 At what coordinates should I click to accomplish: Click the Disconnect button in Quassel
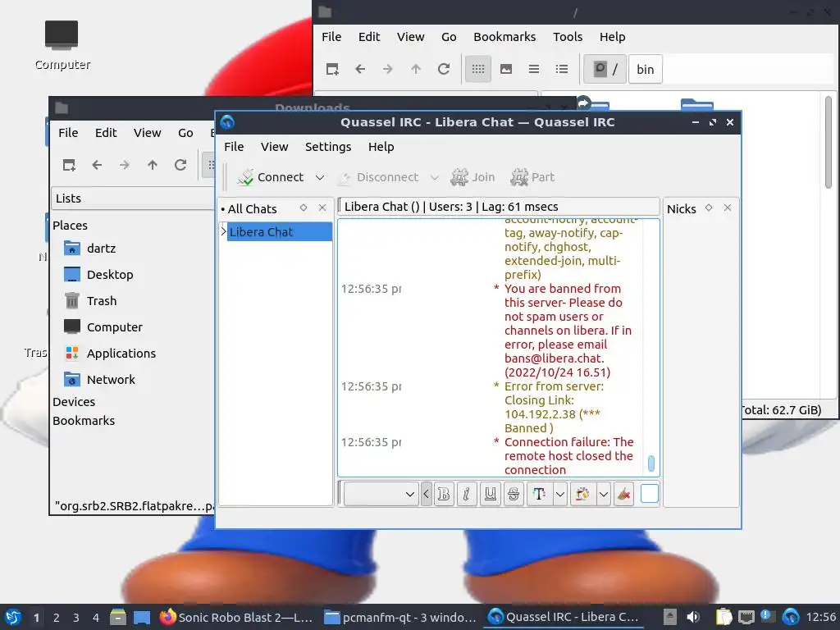[x=378, y=177]
